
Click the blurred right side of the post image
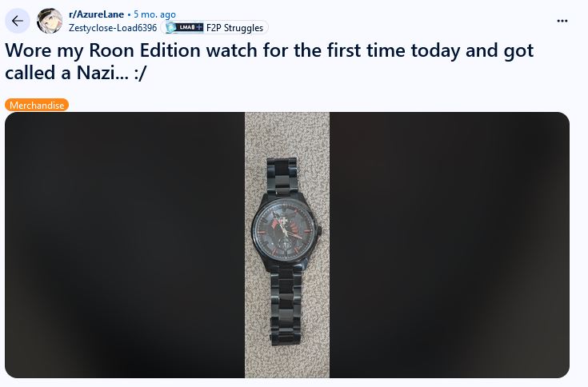click(450, 245)
